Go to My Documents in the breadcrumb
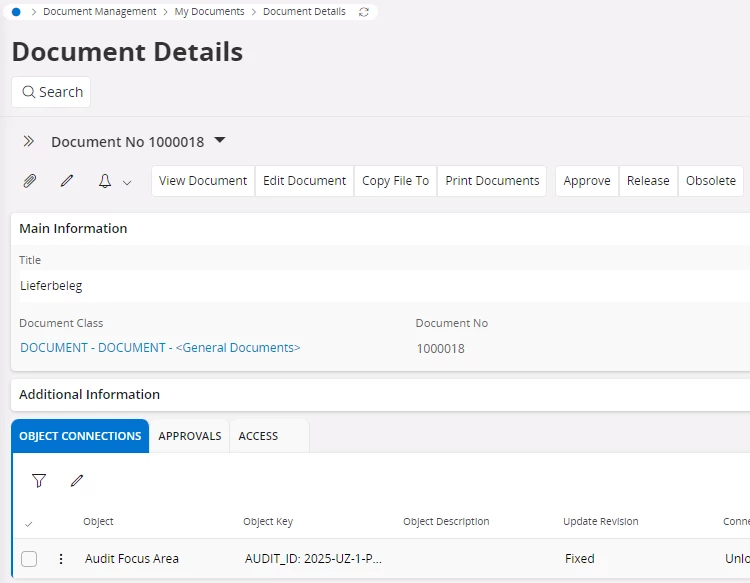This screenshot has width=750, height=583. 209,12
